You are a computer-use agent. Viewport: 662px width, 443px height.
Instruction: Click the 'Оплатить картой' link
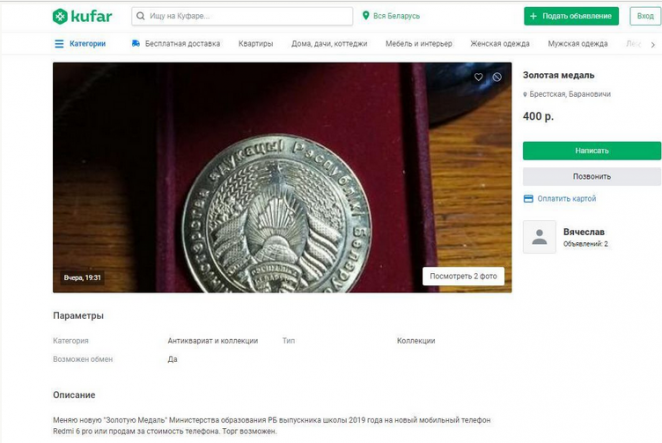(x=566, y=199)
